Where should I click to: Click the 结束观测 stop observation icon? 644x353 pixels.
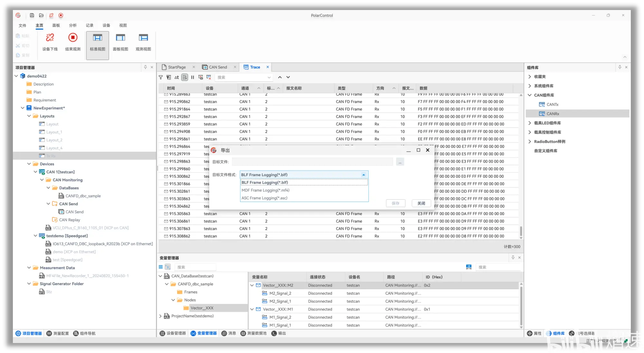tap(73, 38)
